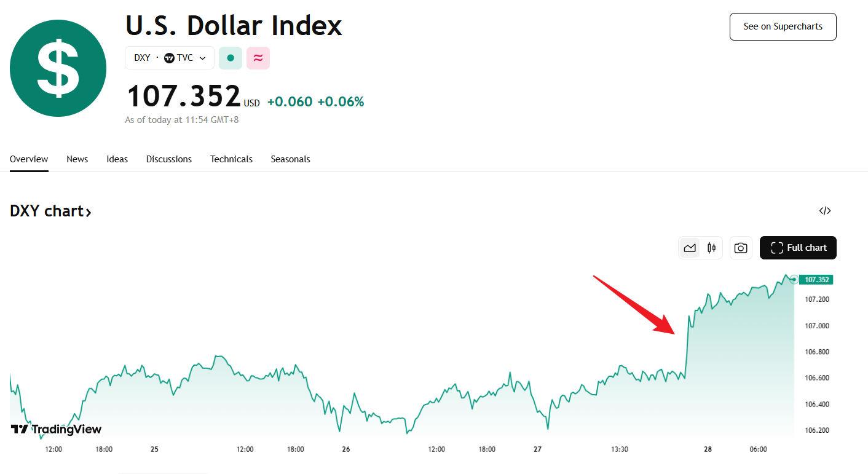Click the pink approximately-equal data icon
This screenshot has width=868, height=474.
[x=258, y=58]
